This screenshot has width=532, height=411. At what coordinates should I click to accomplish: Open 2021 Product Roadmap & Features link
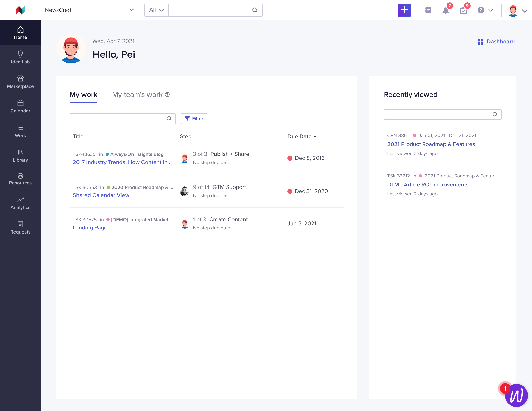tap(431, 144)
